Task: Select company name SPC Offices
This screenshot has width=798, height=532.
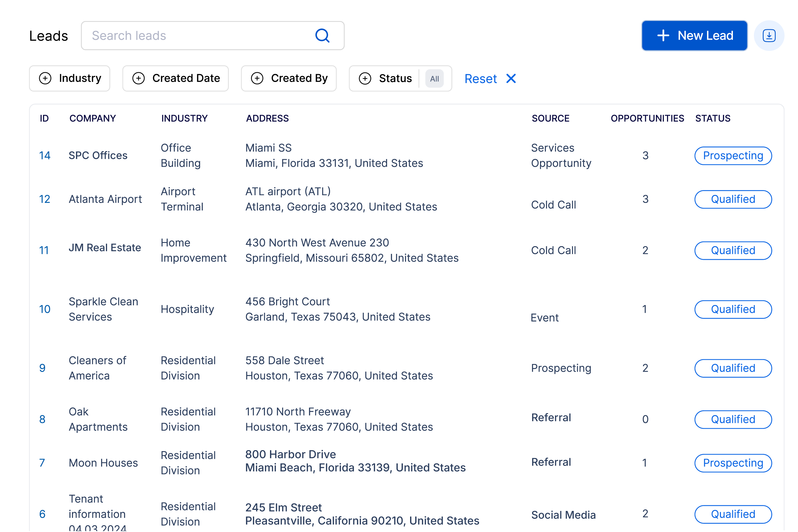Action: pos(98,155)
